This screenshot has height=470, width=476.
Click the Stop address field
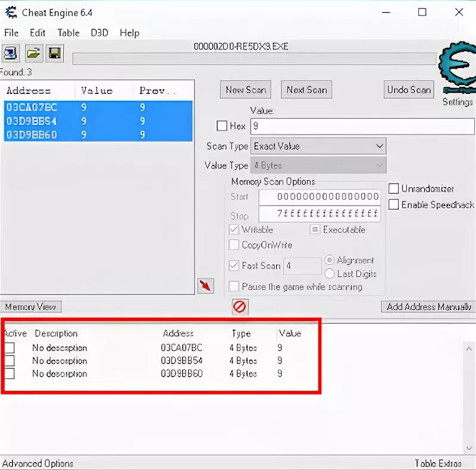click(320, 214)
